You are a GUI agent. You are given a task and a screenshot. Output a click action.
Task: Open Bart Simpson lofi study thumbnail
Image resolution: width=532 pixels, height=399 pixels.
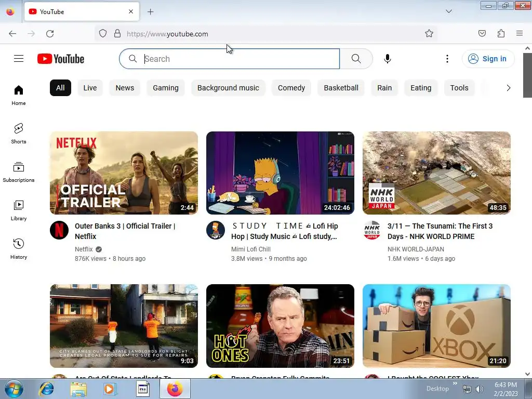point(280,173)
